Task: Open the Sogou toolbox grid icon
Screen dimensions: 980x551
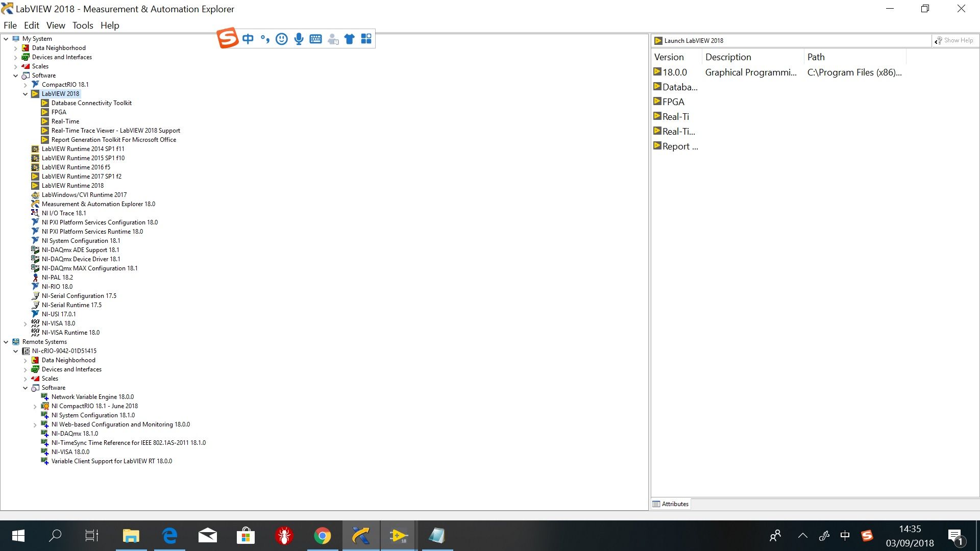Action: pos(366,39)
